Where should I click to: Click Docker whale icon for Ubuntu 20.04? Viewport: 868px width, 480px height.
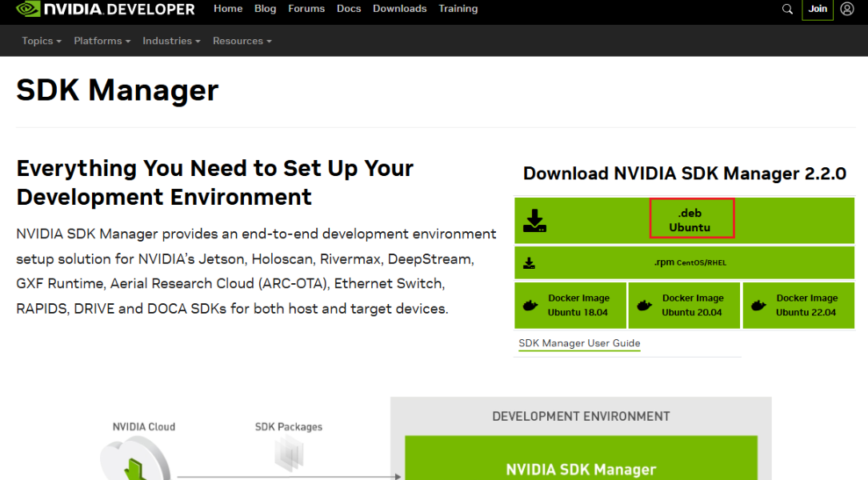tap(644, 305)
